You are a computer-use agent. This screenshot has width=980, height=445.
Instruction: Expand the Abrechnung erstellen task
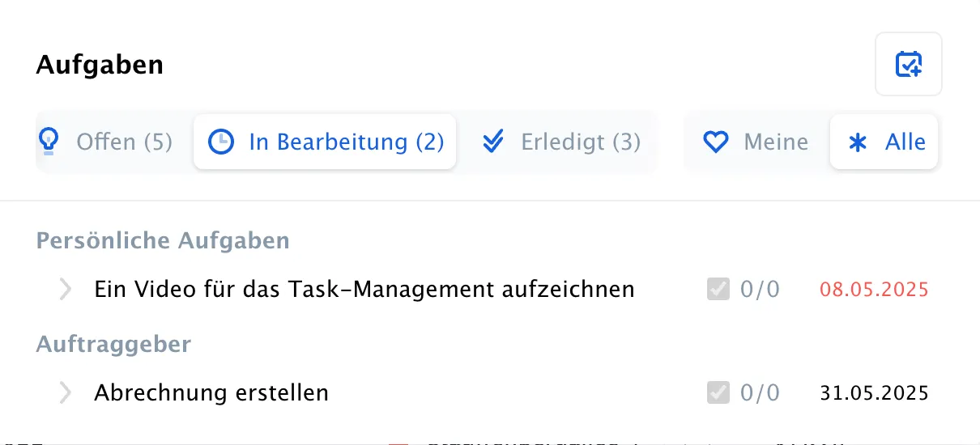coord(66,392)
